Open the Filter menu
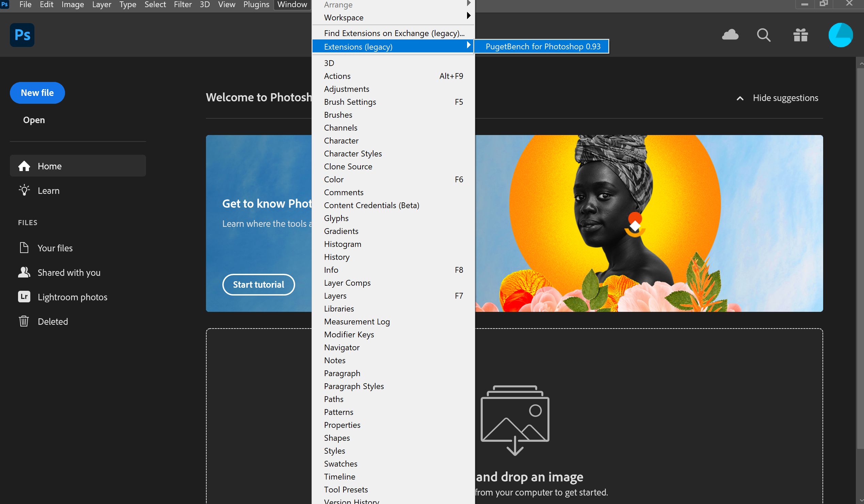This screenshot has width=864, height=504. (182, 5)
